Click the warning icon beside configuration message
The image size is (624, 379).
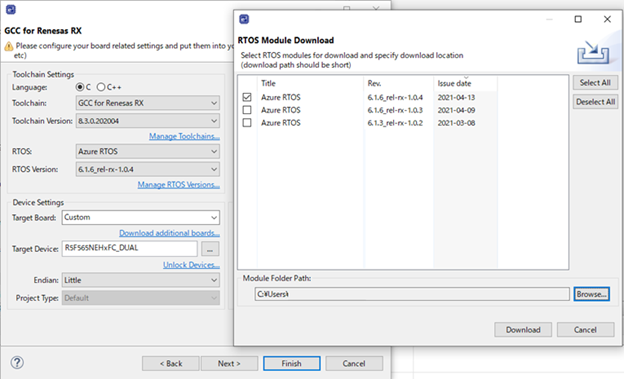pyautogui.click(x=8, y=47)
